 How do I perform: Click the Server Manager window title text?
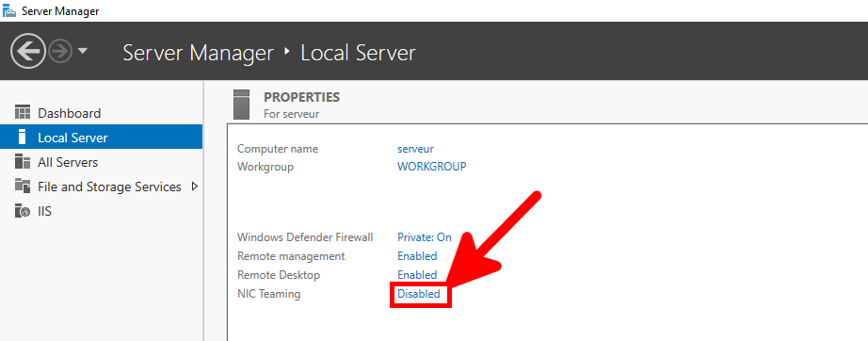point(60,11)
